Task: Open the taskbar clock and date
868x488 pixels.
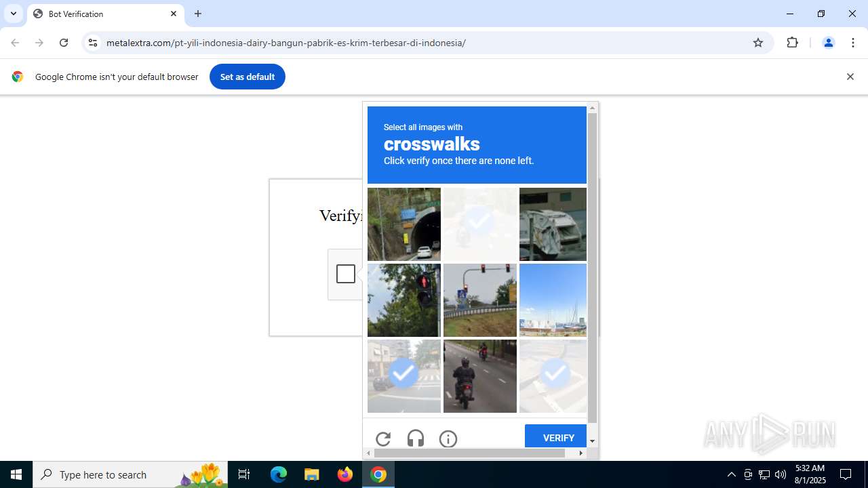Action: coord(810,474)
